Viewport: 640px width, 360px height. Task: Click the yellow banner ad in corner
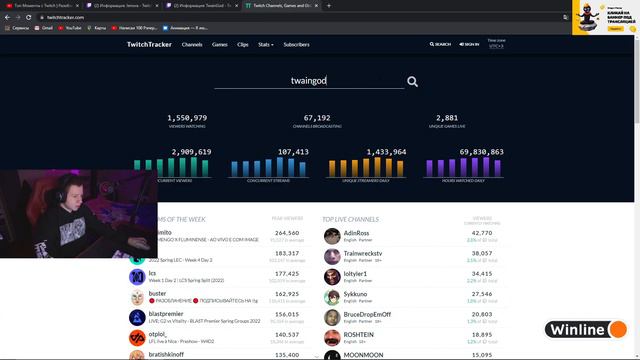pyautogui.click(x=605, y=18)
